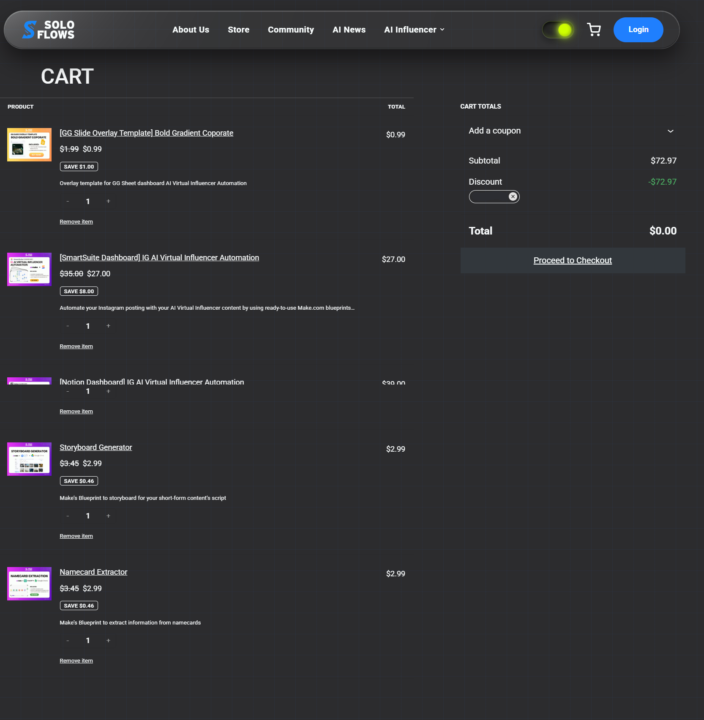Open the About Us menu item
The width and height of the screenshot is (704, 720).
click(191, 30)
